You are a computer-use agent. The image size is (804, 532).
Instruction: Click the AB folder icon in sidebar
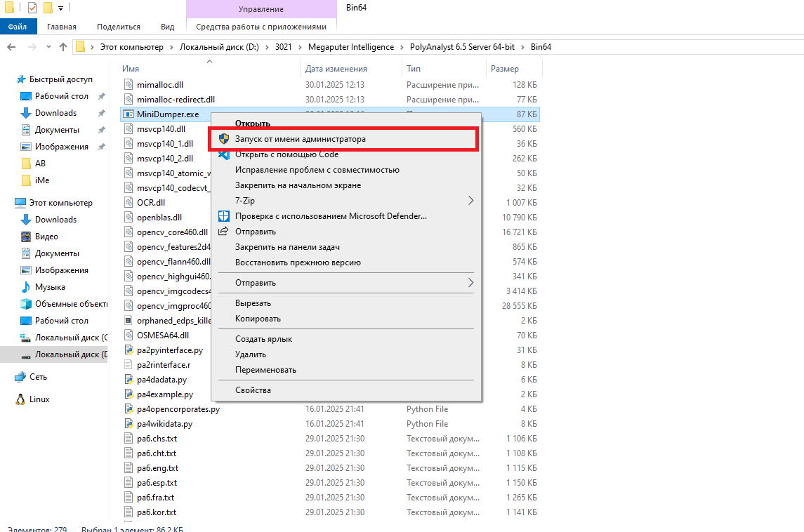point(26,164)
